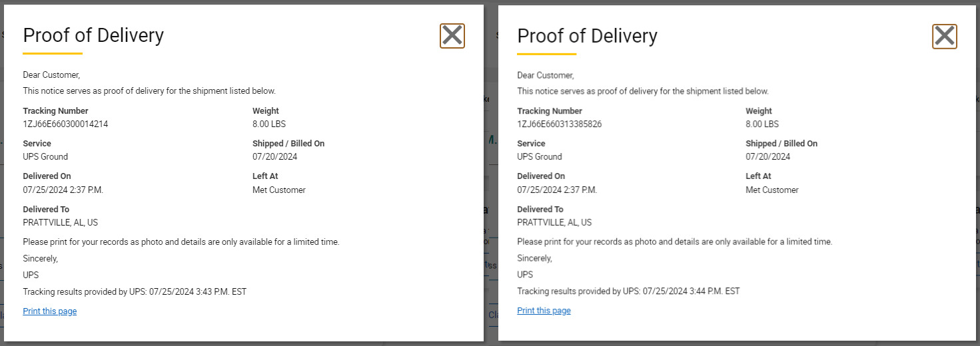The height and width of the screenshot is (346, 980).
Task: Select tracking number 1ZJ66E660300014214 text
Action: (x=65, y=124)
